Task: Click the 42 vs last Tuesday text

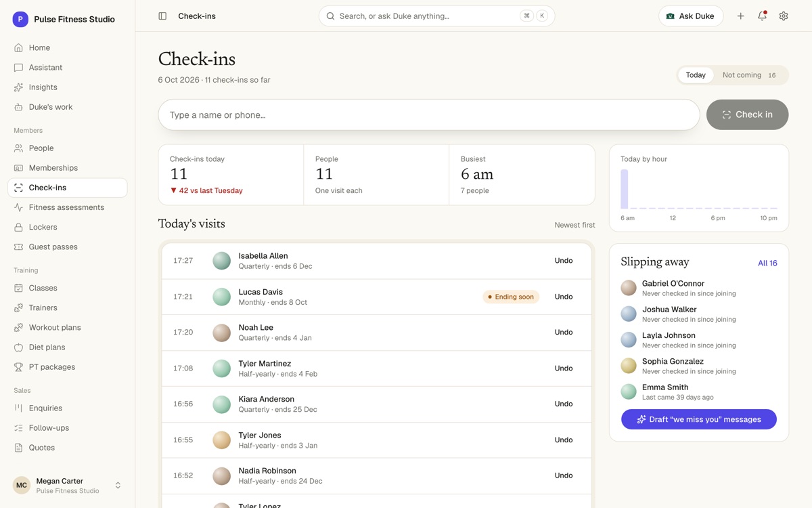Action: click(206, 191)
